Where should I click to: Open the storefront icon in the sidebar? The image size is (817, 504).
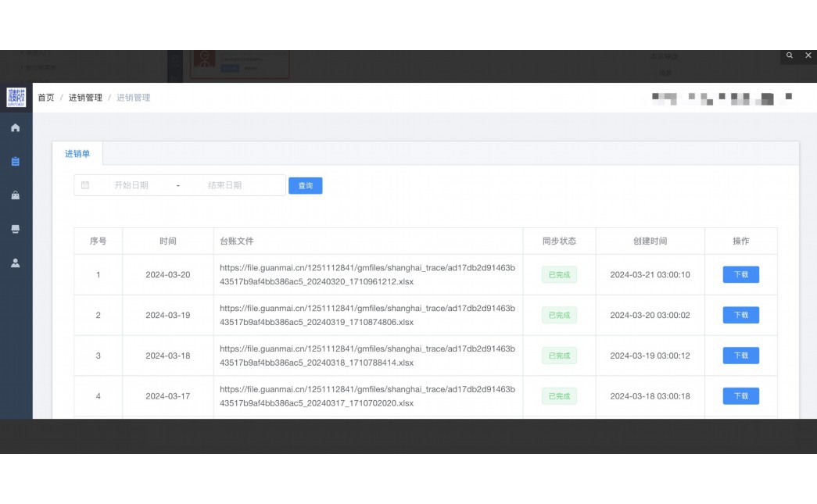pyautogui.click(x=16, y=229)
